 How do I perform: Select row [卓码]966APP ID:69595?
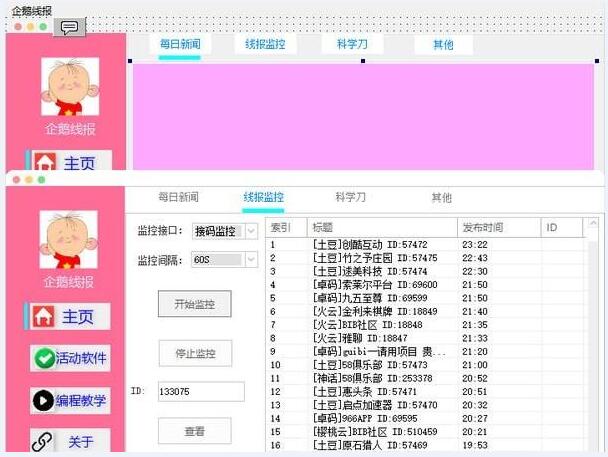tap(427, 419)
